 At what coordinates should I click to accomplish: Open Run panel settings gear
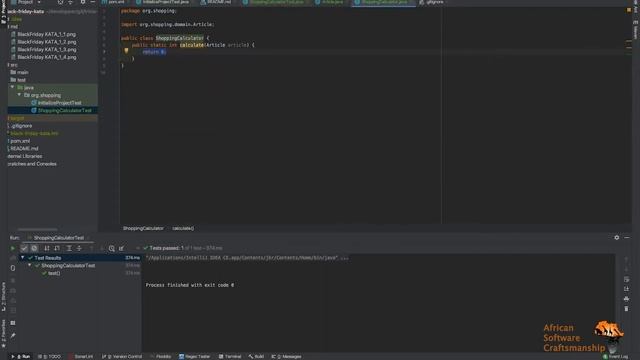click(616, 238)
